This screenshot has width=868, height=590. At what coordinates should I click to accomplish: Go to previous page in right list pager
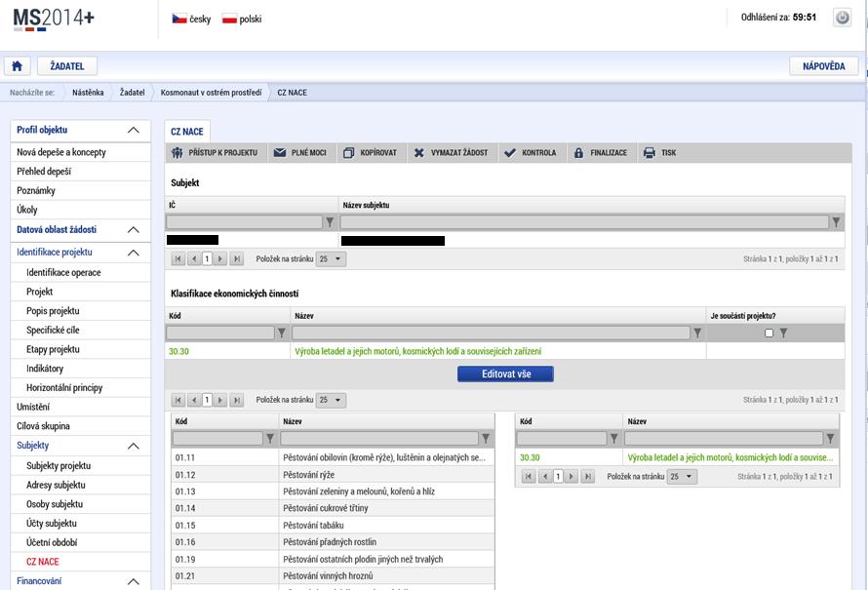[546, 476]
